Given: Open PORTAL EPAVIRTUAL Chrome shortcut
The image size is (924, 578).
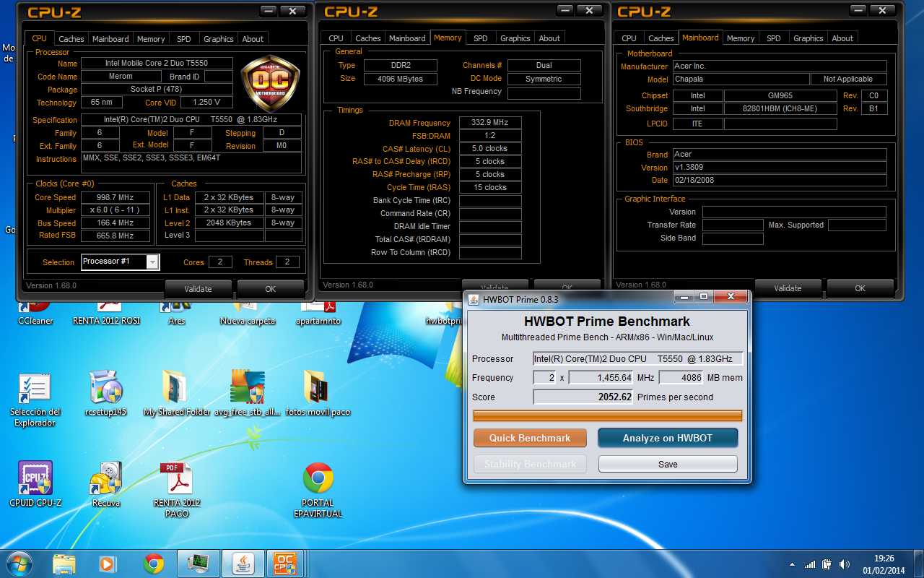Looking at the screenshot, I should tap(318, 490).
